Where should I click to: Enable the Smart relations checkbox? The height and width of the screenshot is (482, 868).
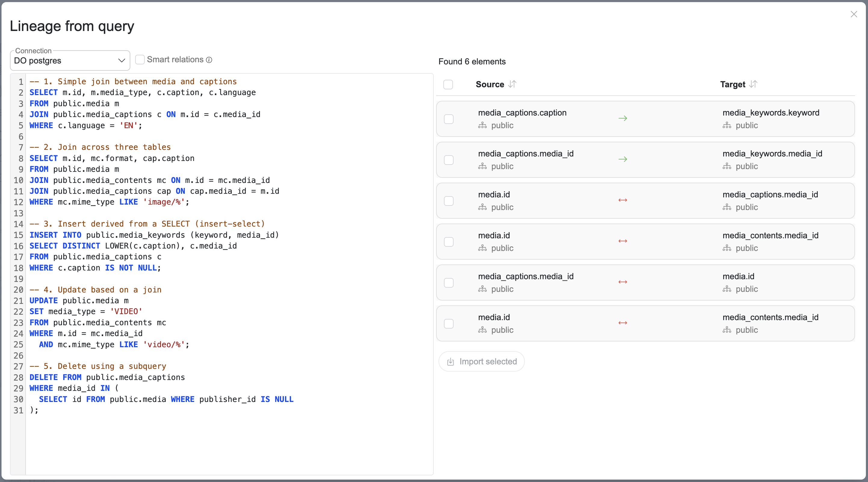click(x=140, y=60)
